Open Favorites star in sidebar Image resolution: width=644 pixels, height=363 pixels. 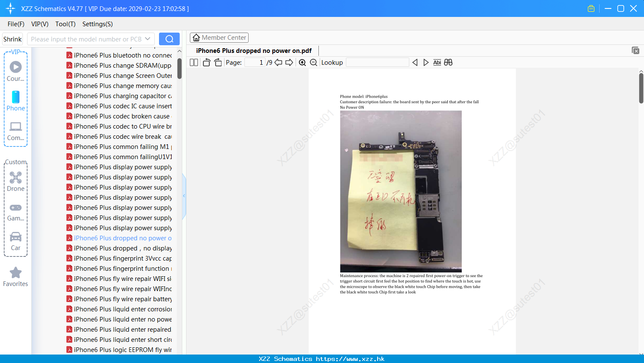click(x=16, y=277)
